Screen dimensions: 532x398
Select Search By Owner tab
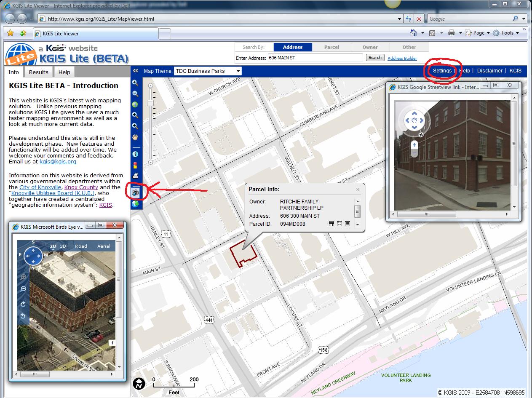370,47
